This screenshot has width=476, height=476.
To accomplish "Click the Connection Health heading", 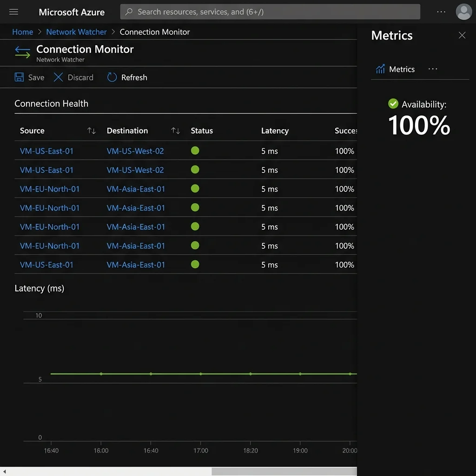I will tap(51, 104).
